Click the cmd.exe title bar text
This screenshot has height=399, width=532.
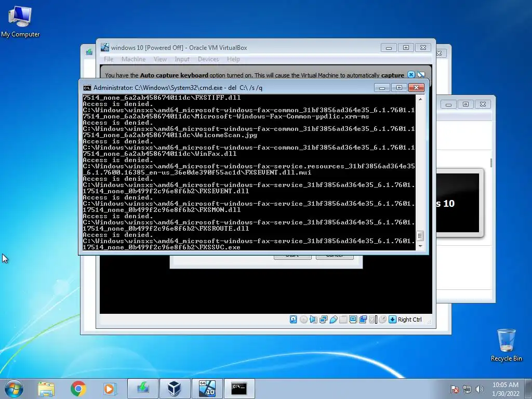click(178, 88)
